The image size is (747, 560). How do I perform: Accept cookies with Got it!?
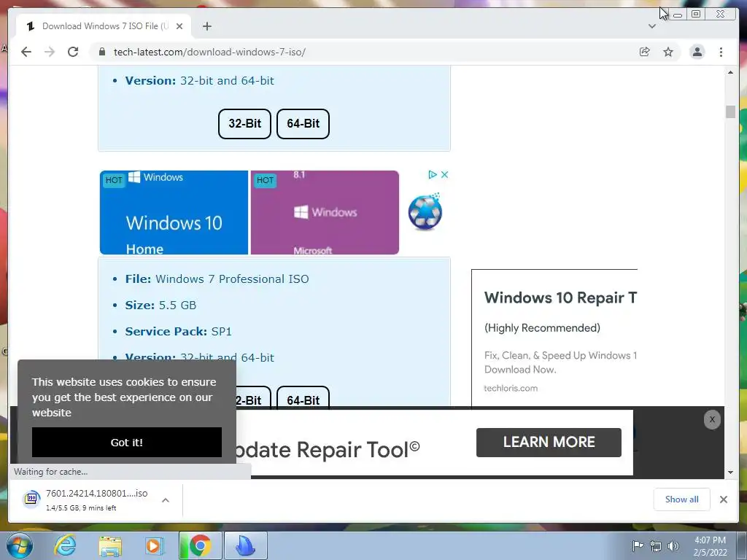(127, 443)
